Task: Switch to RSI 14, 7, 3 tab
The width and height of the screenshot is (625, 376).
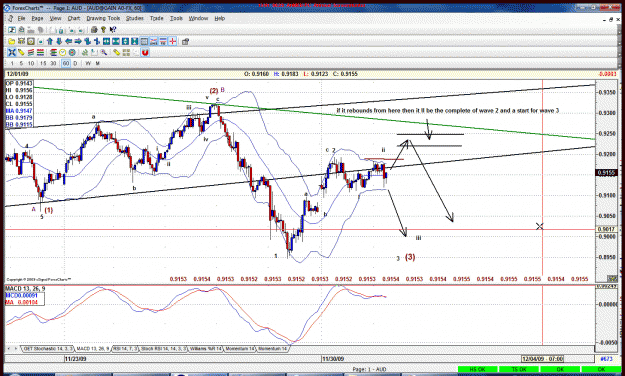Action: click(x=126, y=348)
